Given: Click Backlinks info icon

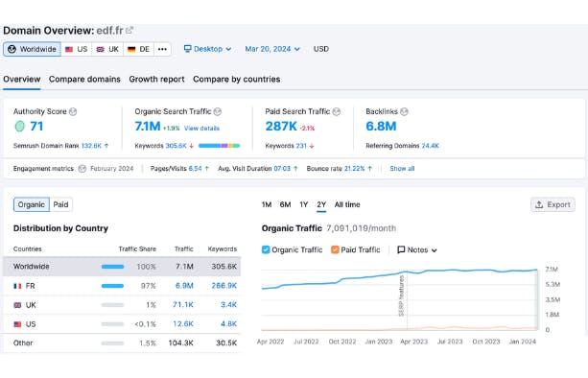Looking at the screenshot, I should (x=404, y=111).
